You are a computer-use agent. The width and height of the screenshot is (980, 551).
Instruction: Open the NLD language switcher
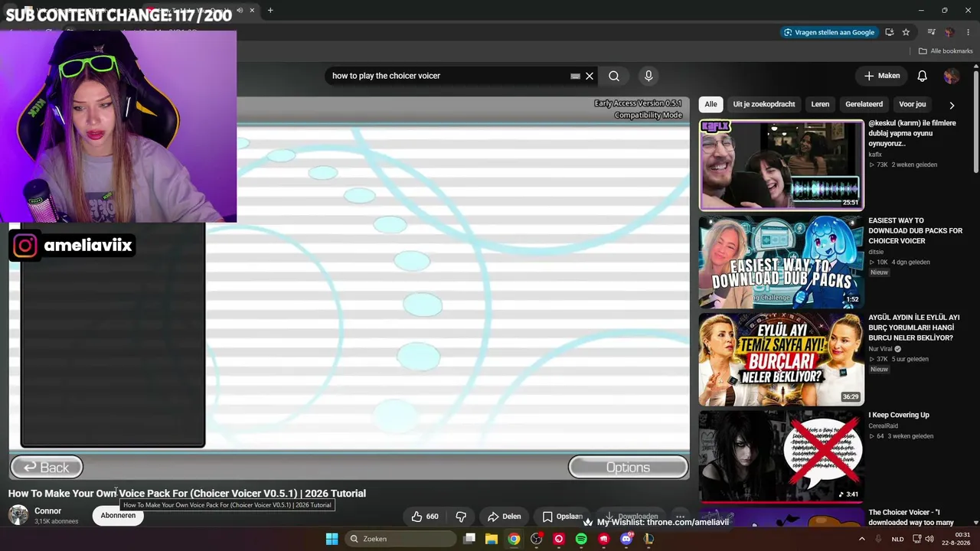(897, 539)
